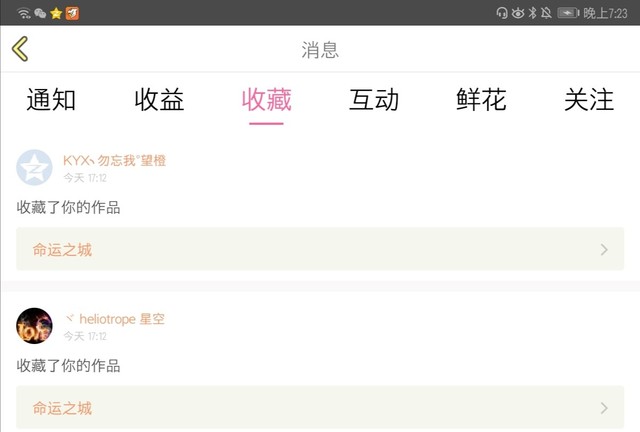The height and width of the screenshot is (432, 640).
Task: Open first 命运之城 work card
Action: tap(320, 249)
